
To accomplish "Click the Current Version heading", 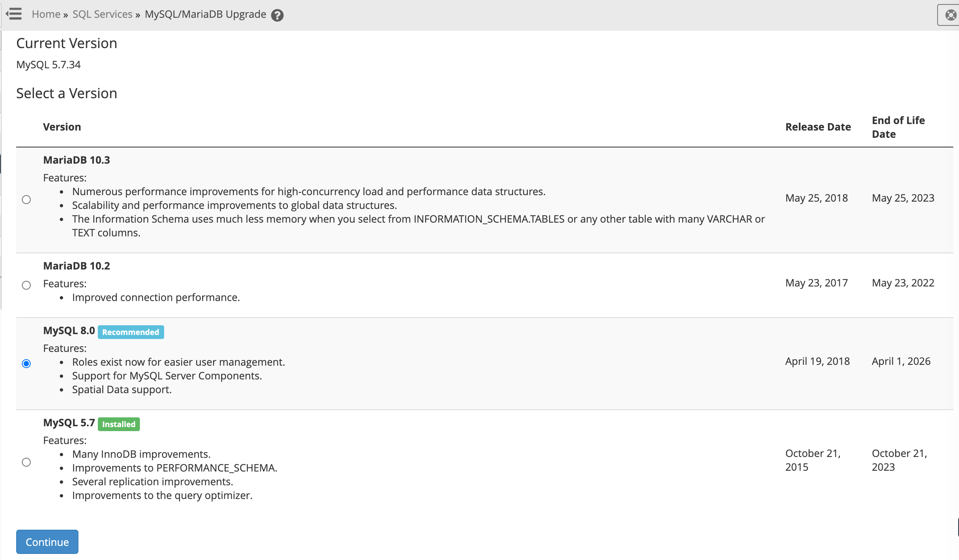I will tap(67, 43).
